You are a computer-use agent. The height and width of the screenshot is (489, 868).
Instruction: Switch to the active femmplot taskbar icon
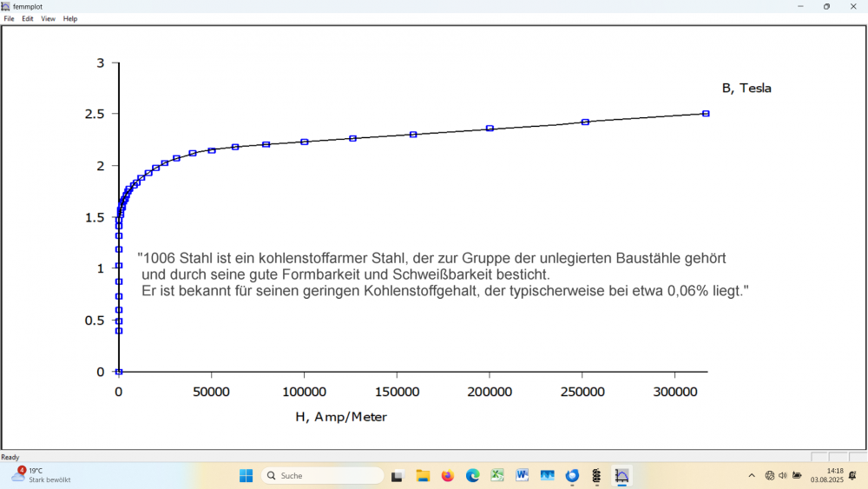click(622, 475)
